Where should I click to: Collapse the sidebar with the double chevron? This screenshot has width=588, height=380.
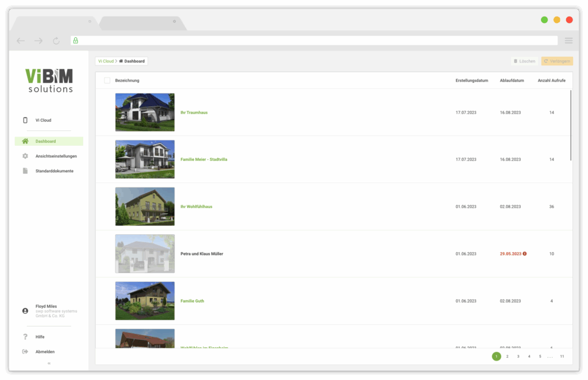click(49, 363)
